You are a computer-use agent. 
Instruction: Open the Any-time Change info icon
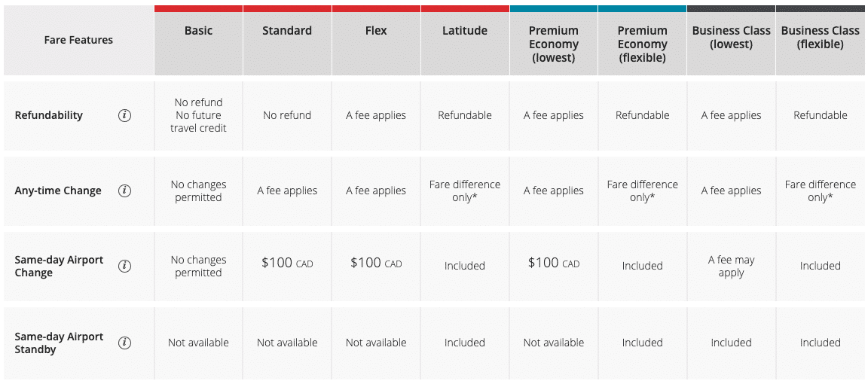125,190
